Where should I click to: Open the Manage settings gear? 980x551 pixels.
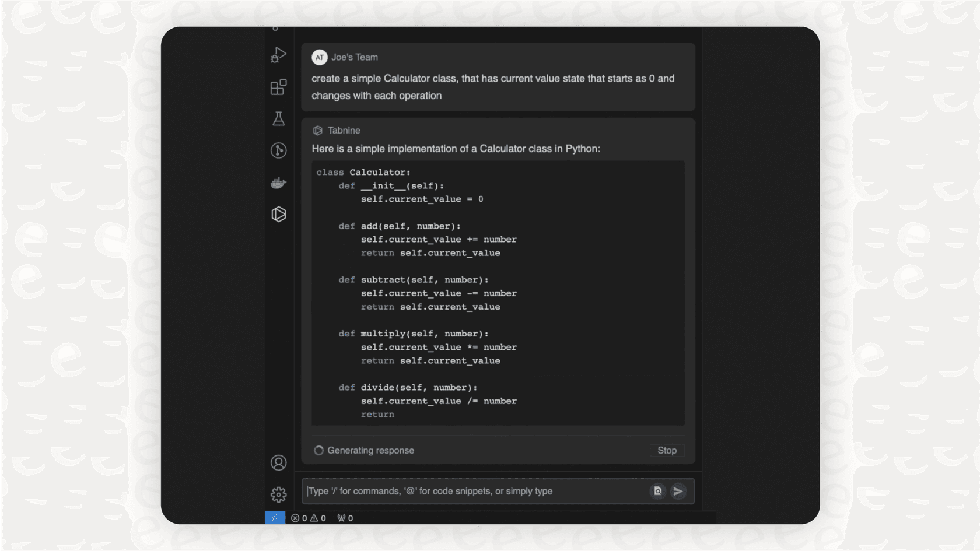pos(278,494)
